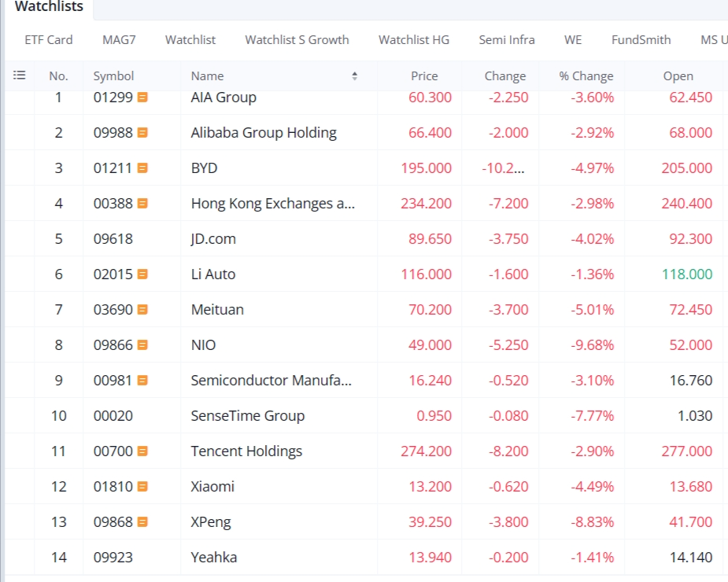Click SenseTime's 0.950 price
The width and height of the screenshot is (728, 582).
pos(434,416)
